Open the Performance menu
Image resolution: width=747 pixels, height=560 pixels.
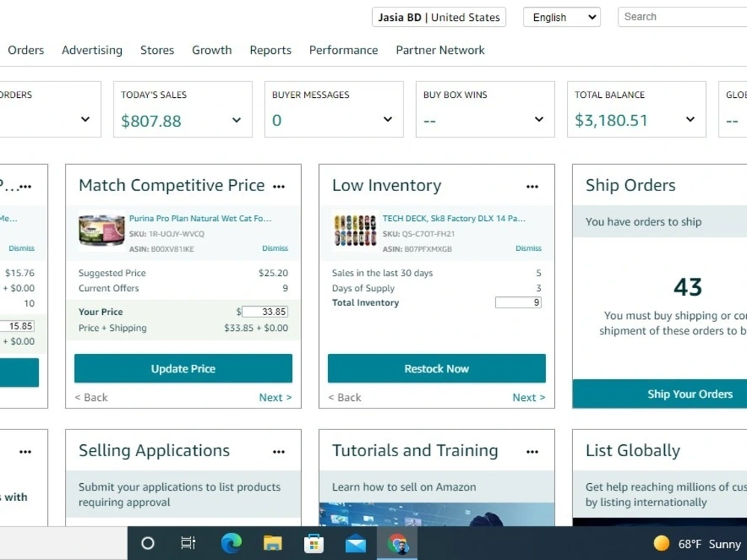344,50
